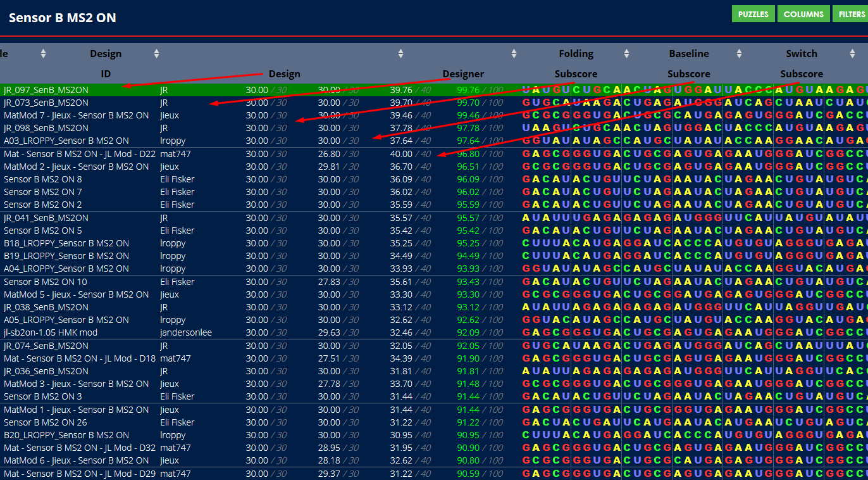Click designer name jandersonlee
Screen dimensions: 868x480
coord(186,332)
